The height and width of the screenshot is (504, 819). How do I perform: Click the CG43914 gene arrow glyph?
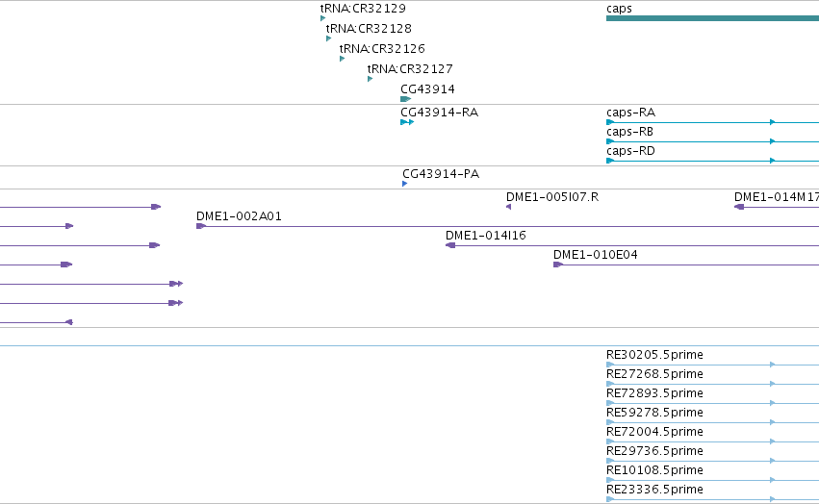coord(406,99)
